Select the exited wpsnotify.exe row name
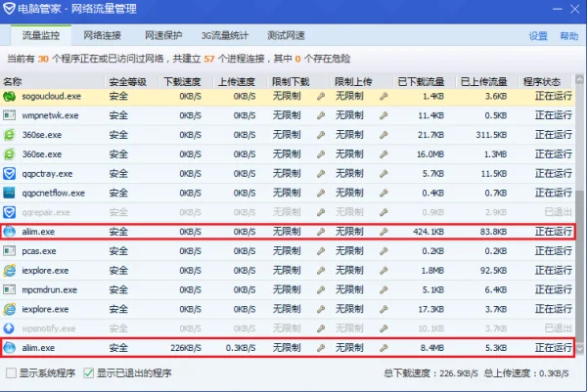This screenshot has width=587, height=392. click(x=49, y=328)
